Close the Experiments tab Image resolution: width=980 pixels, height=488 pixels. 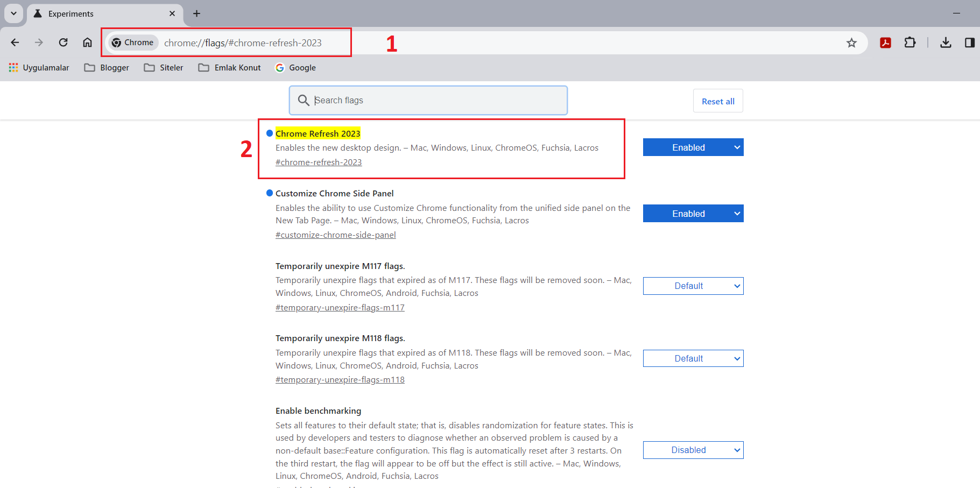(172, 13)
